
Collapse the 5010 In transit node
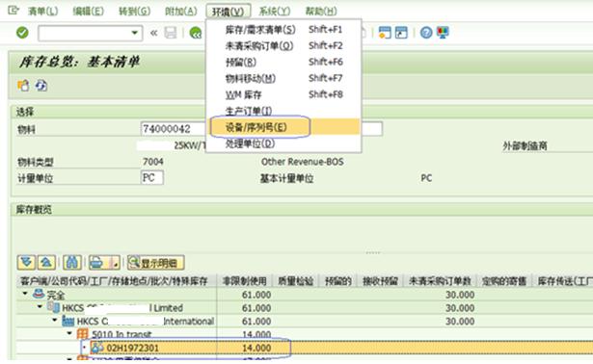coord(69,334)
